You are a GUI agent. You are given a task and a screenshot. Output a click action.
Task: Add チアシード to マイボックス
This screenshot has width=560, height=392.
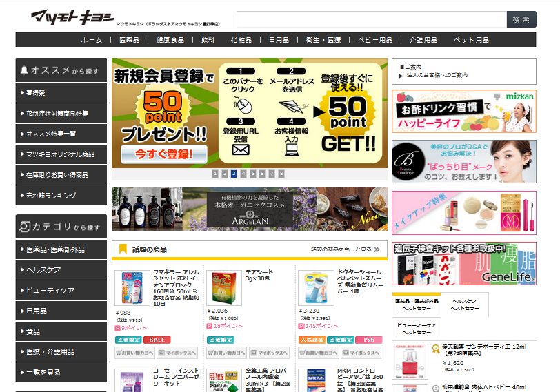269,353
